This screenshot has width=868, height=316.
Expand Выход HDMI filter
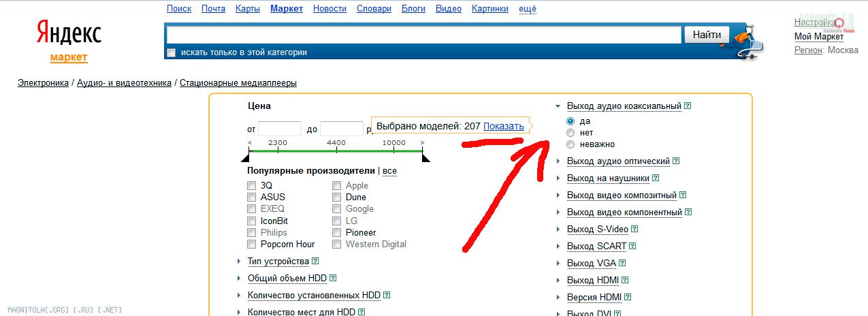[558, 281]
